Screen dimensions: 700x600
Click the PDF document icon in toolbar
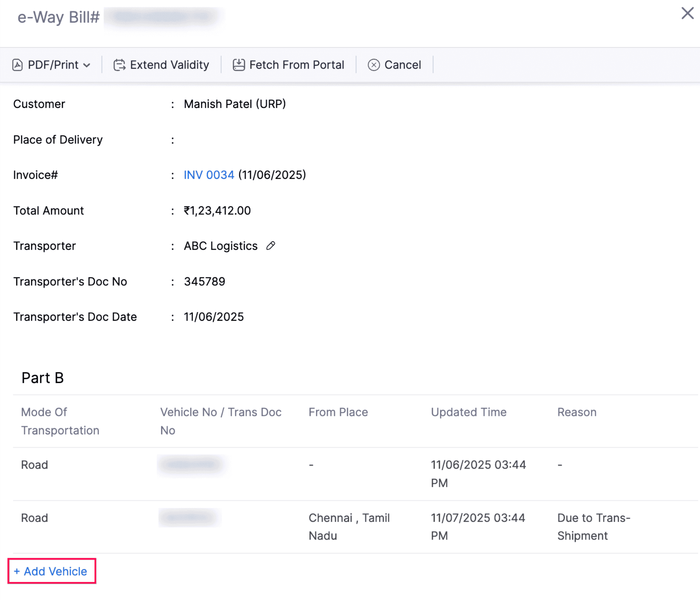click(x=17, y=65)
